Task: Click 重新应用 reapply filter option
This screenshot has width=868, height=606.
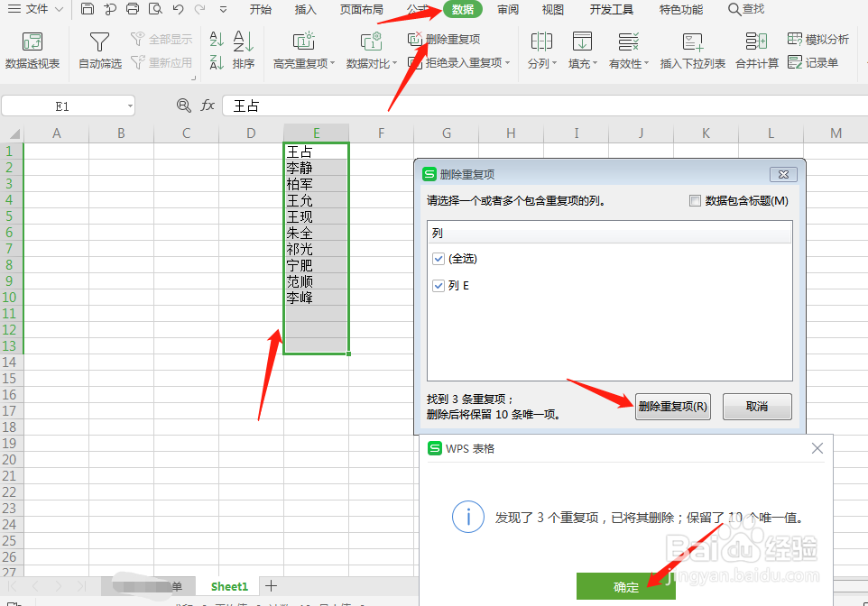Action: coord(162,62)
